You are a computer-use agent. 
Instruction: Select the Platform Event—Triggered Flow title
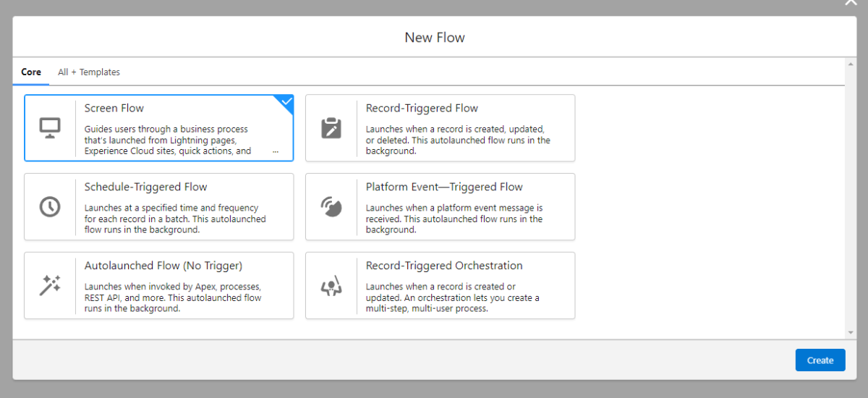[x=444, y=187]
